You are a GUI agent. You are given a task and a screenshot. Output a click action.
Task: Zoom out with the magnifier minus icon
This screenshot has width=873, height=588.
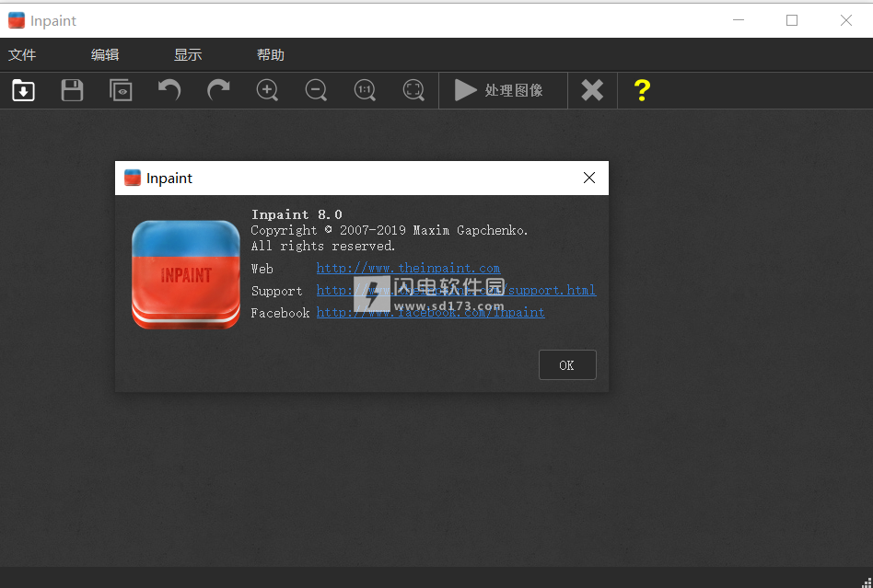(x=316, y=90)
